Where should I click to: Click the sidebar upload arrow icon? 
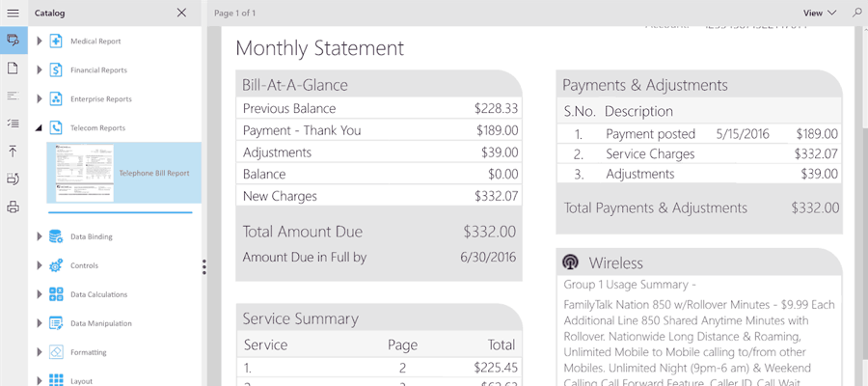13,152
